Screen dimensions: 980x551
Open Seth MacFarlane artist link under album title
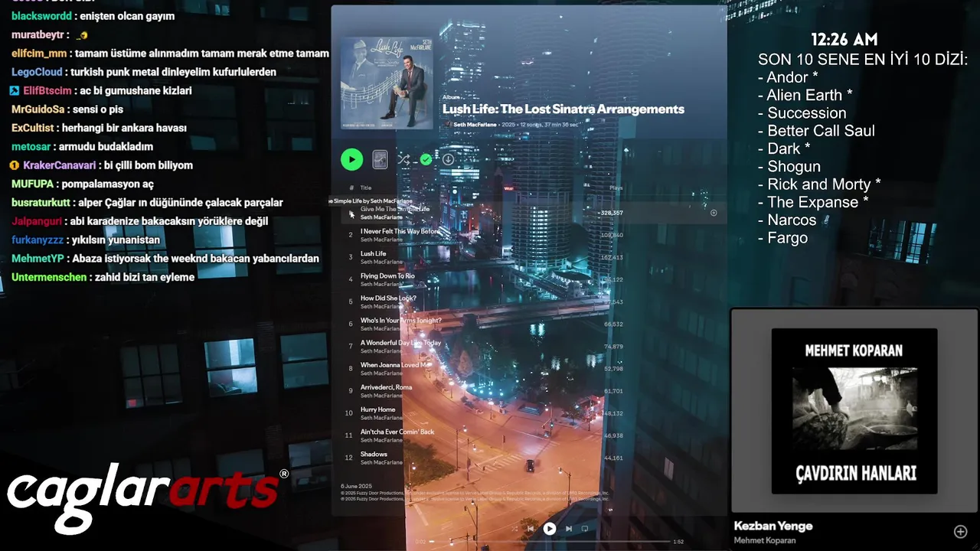(x=475, y=124)
